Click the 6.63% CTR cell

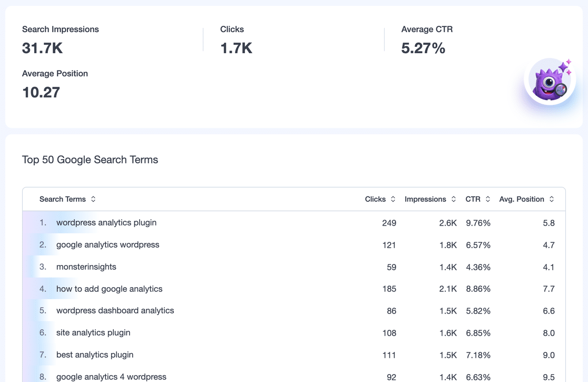click(x=478, y=377)
